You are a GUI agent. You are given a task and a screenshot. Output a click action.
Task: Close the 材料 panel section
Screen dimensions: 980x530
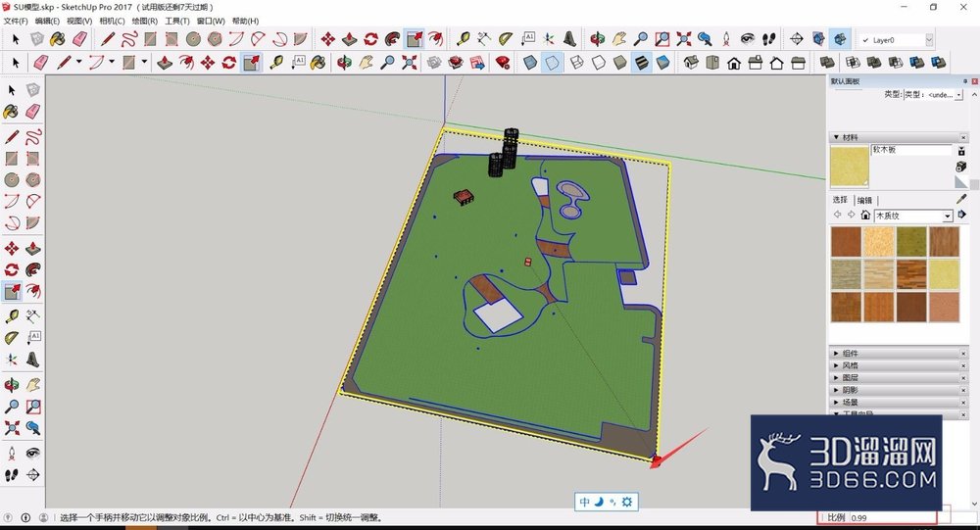pyautogui.click(x=963, y=137)
